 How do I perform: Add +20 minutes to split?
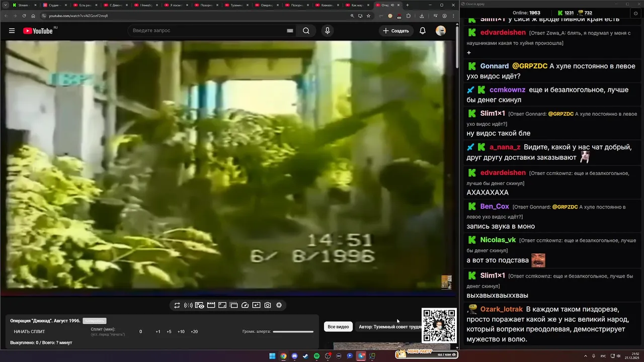194,332
